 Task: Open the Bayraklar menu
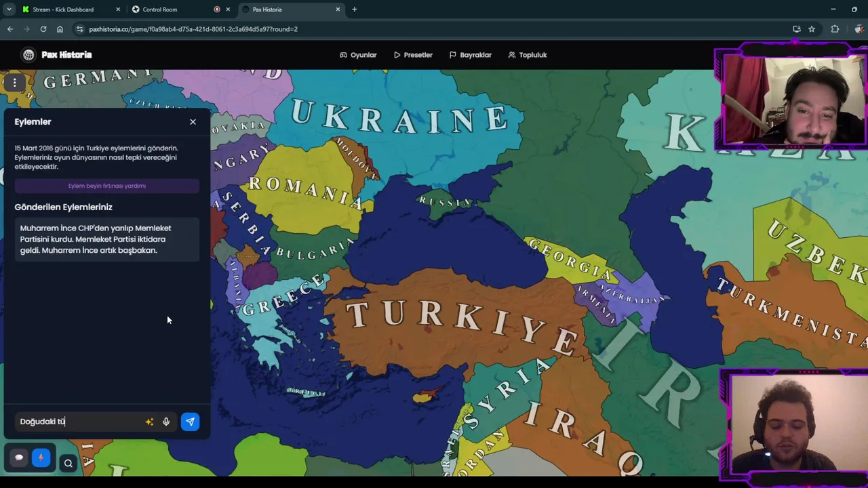pos(470,55)
